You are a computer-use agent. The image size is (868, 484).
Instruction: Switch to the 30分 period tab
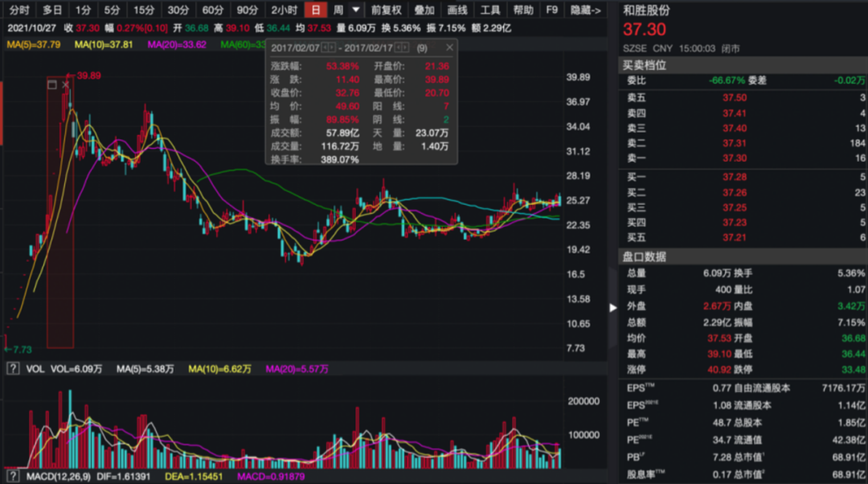click(x=178, y=10)
